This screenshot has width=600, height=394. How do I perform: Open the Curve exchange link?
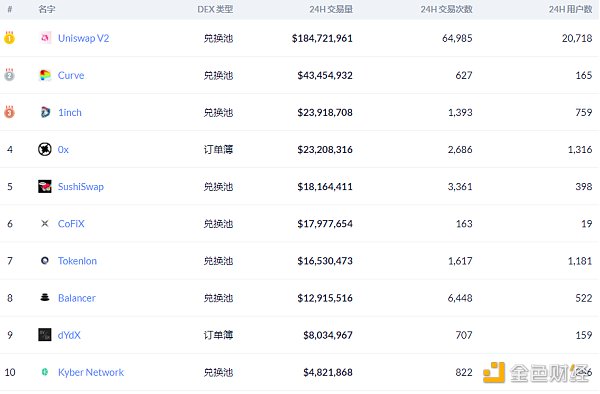click(x=71, y=75)
